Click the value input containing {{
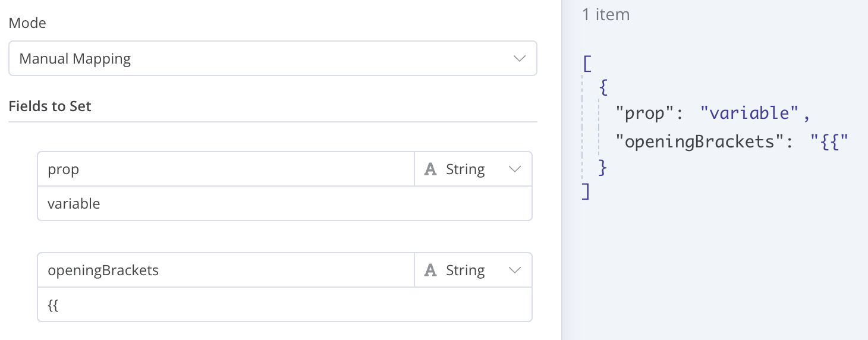The width and height of the screenshot is (868, 340). coord(285,304)
